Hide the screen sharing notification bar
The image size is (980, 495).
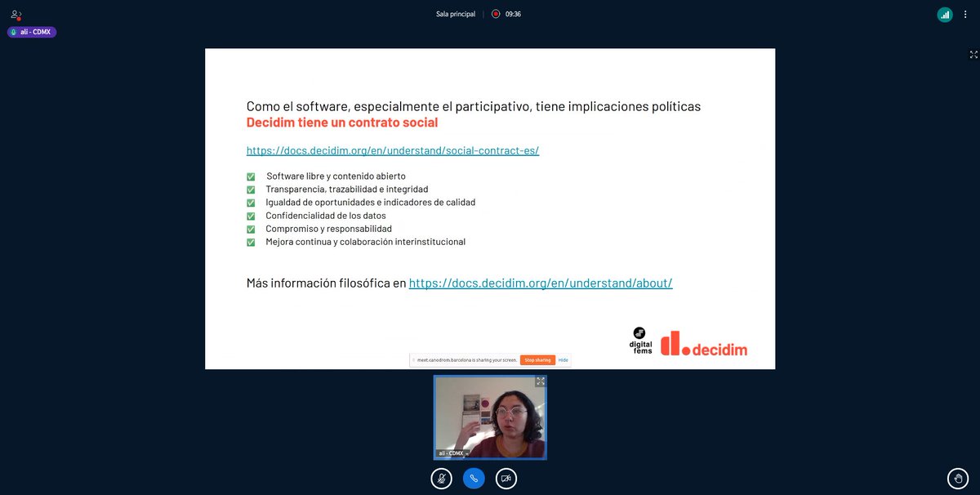pyautogui.click(x=562, y=359)
